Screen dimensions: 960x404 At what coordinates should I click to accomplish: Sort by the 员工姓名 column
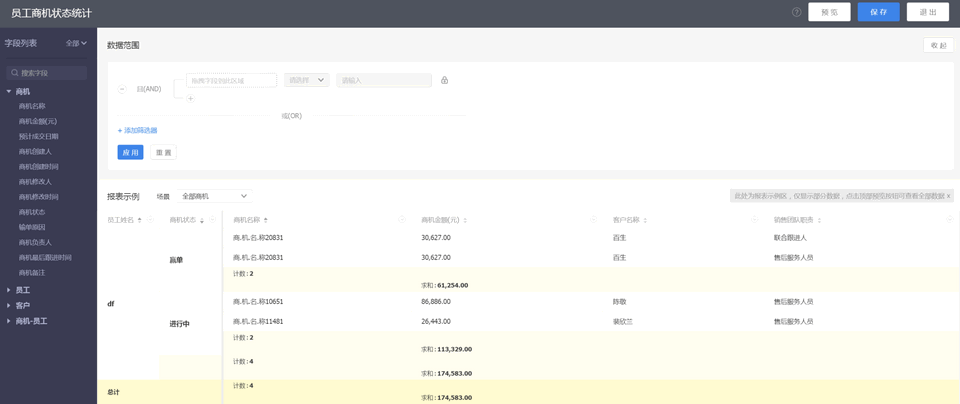click(140, 220)
